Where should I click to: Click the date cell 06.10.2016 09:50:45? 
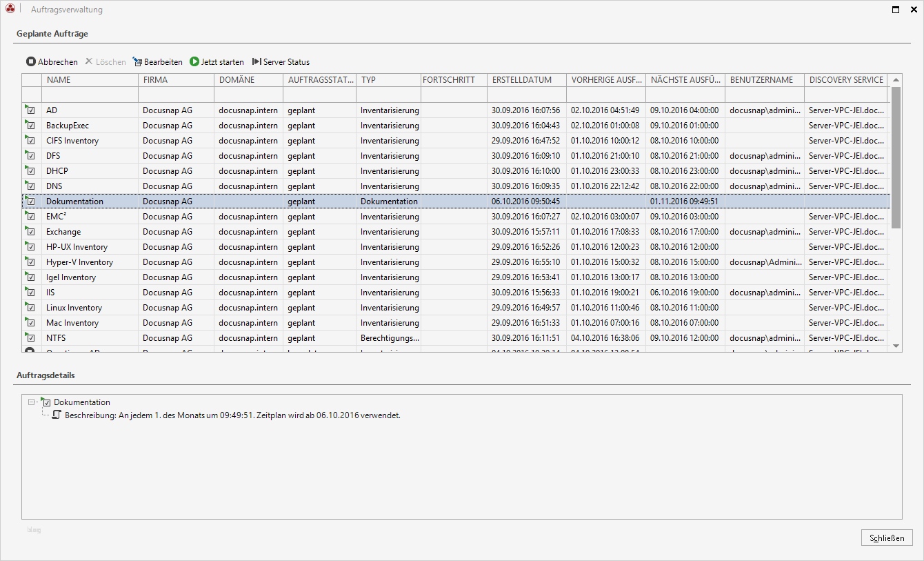click(525, 201)
